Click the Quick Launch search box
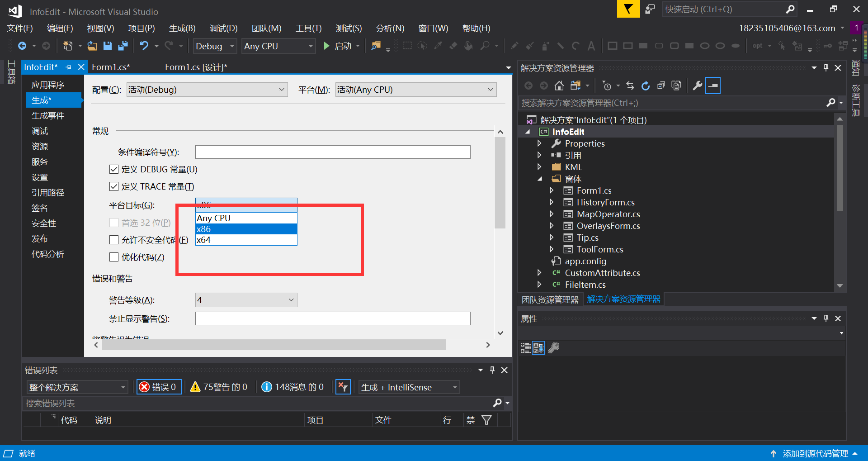868x461 pixels. (729, 9)
